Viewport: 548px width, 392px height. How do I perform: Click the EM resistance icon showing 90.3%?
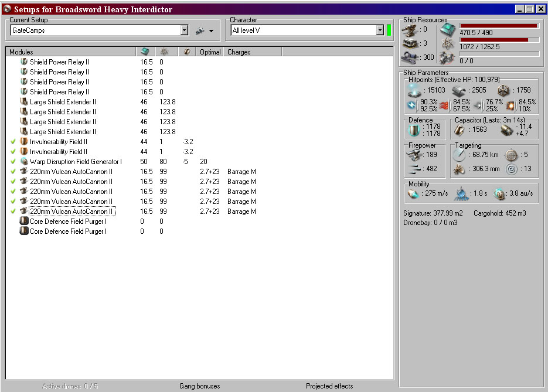pyautogui.click(x=413, y=105)
